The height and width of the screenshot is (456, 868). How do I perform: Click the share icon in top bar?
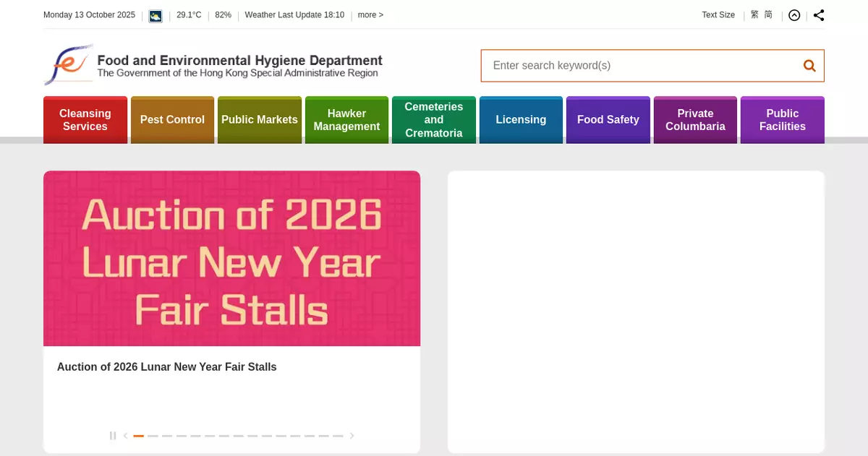pos(818,15)
